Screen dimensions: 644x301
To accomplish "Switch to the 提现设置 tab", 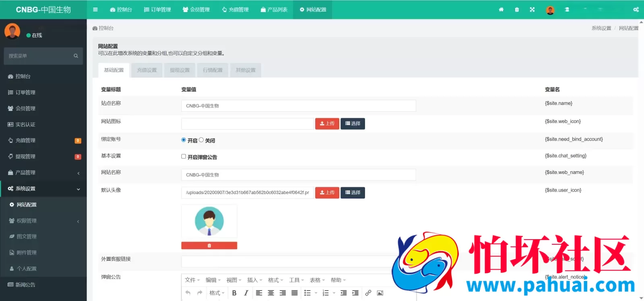I will point(180,70).
